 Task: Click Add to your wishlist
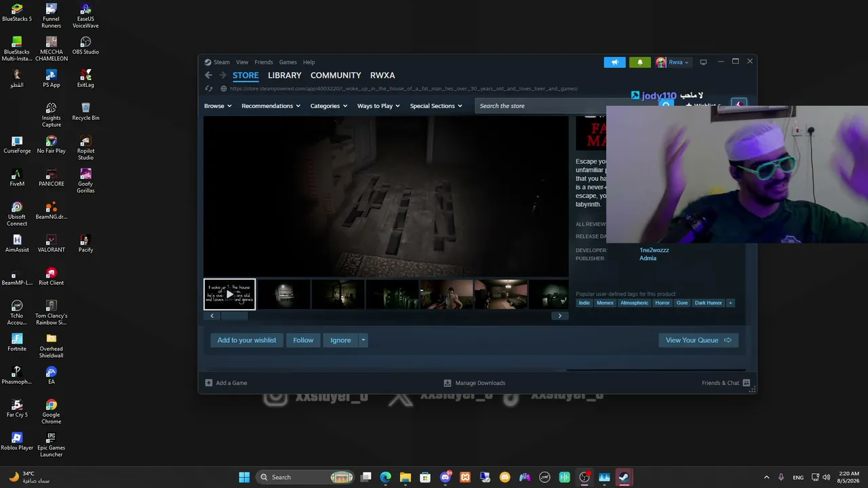pyautogui.click(x=247, y=340)
